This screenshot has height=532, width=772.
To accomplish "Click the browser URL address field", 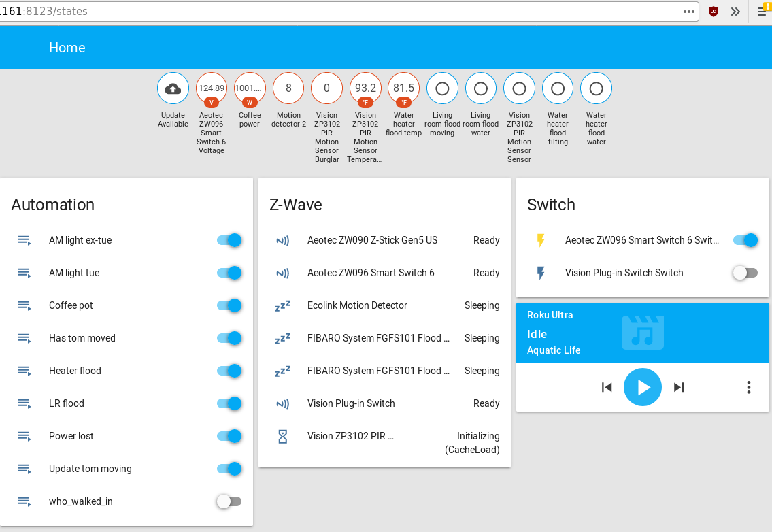I will (x=340, y=12).
